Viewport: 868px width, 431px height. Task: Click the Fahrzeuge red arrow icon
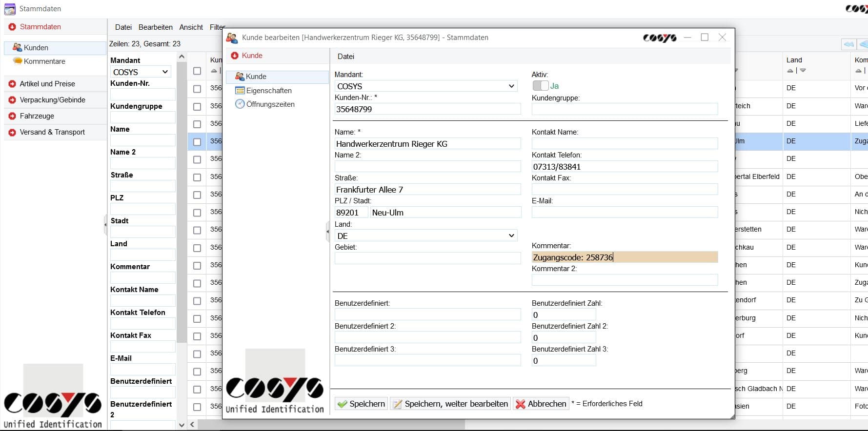tap(12, 116)
